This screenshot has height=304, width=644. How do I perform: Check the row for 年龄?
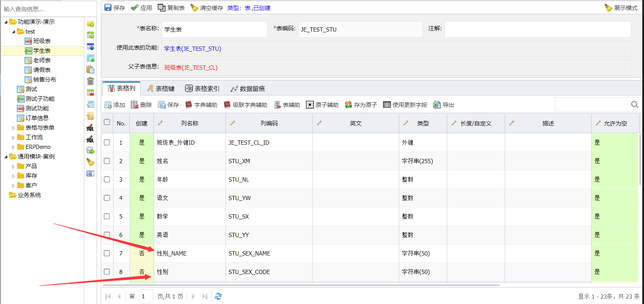click(107, 179)
